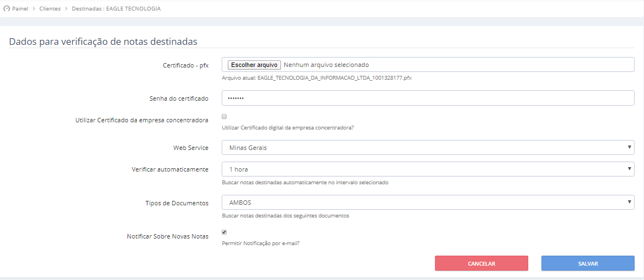This screenshot has width=644, height=280.
Task: Click the Painel dashboard gauge icon
Action: [x=7, y=9]
